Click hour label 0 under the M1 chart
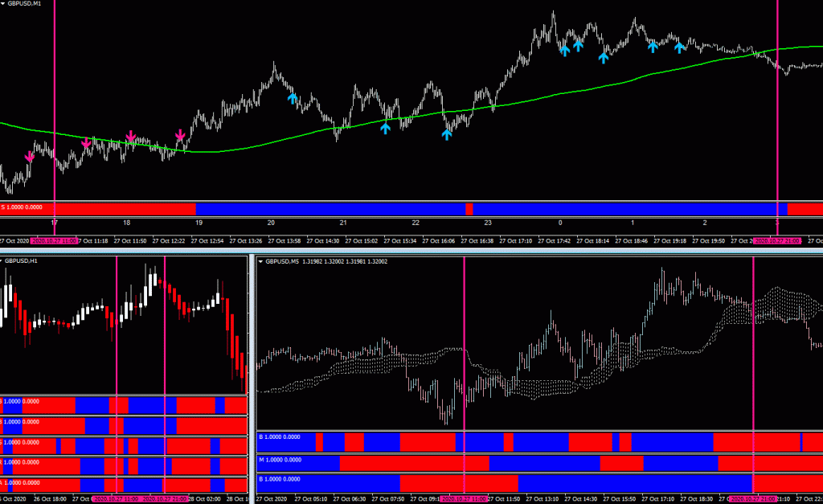The width and height of the screenshot is (823, 504). click(560, 223)
